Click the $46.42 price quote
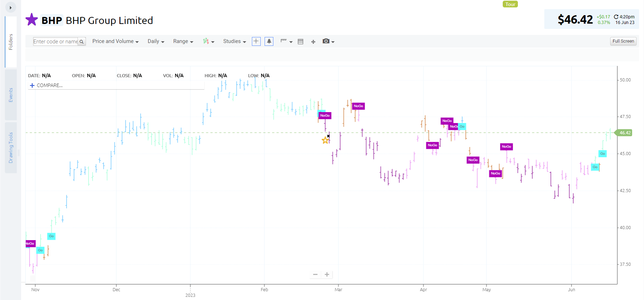This screenshot has height=300, width=644. pyautogui.click(x=575, y=19)
